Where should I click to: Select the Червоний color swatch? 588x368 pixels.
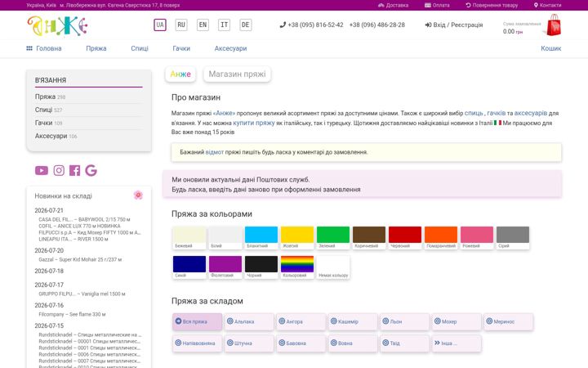pyautogui.click(x=405, y=238)
